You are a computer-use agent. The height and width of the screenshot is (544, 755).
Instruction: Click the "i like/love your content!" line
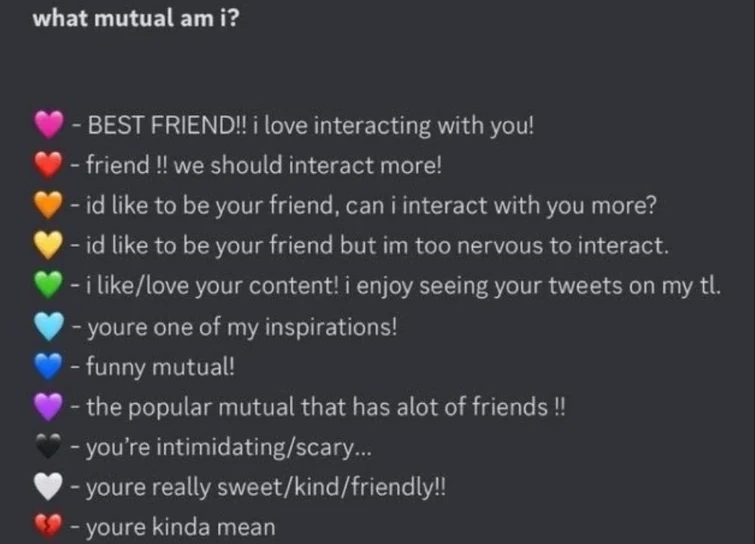coord(400,286)
